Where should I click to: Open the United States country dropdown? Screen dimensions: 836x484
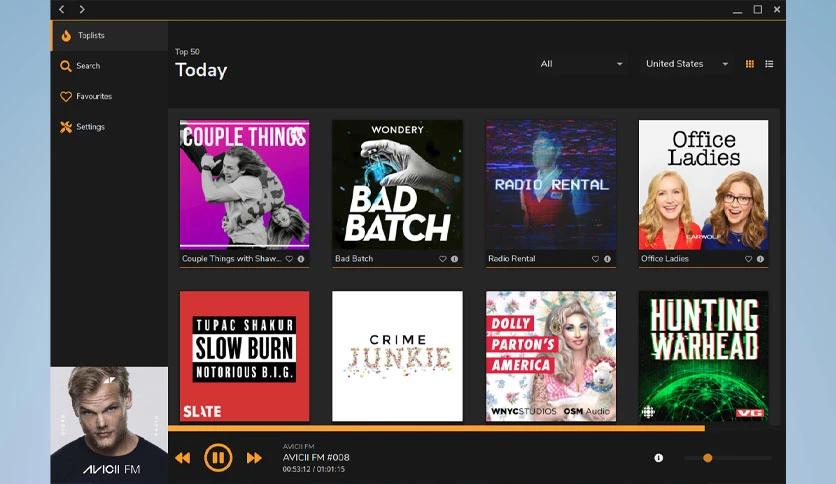tap(687, 64)
